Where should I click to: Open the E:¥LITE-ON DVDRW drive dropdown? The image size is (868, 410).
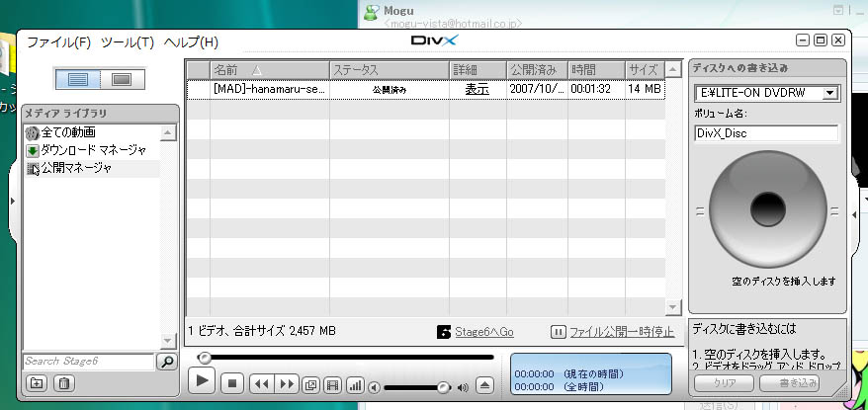[829, 94]
